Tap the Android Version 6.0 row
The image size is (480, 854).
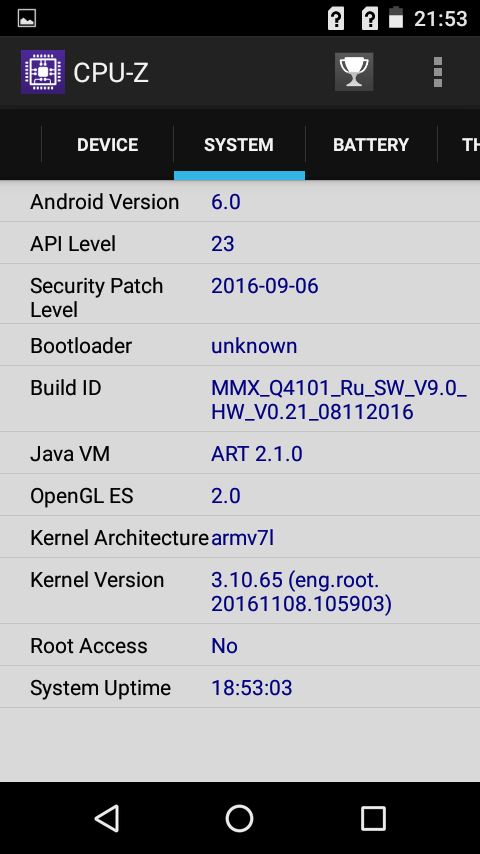(240, 202)
